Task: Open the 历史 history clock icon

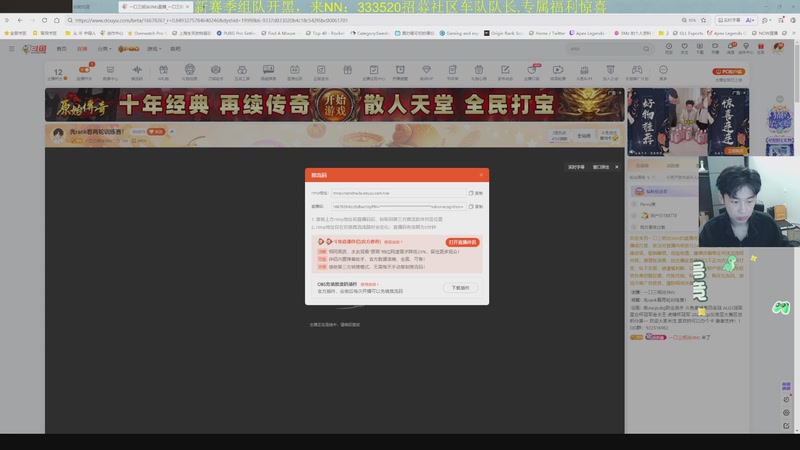Action: [x=669, y=48]
